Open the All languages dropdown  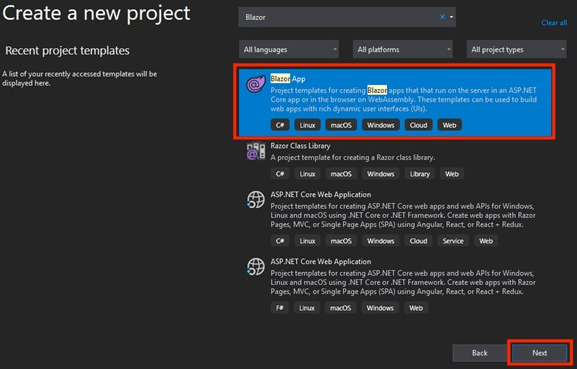[289, 49]
